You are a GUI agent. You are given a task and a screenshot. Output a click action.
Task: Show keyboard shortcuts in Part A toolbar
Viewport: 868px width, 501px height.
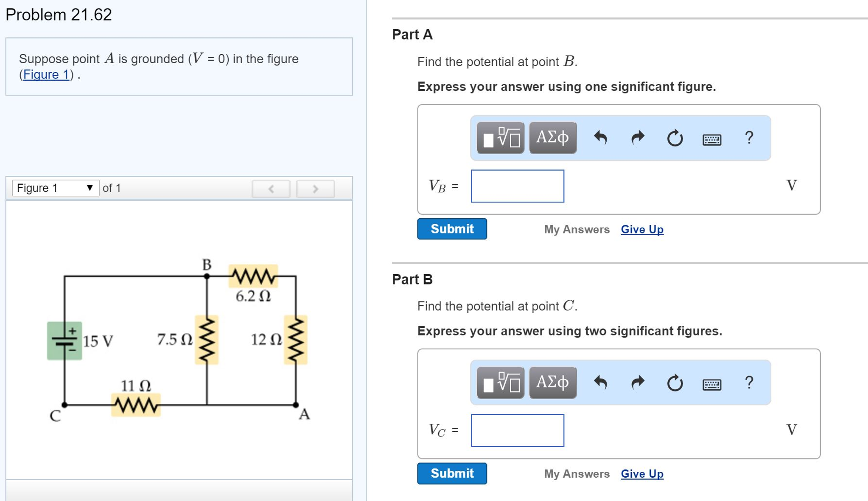click(712, 139)
